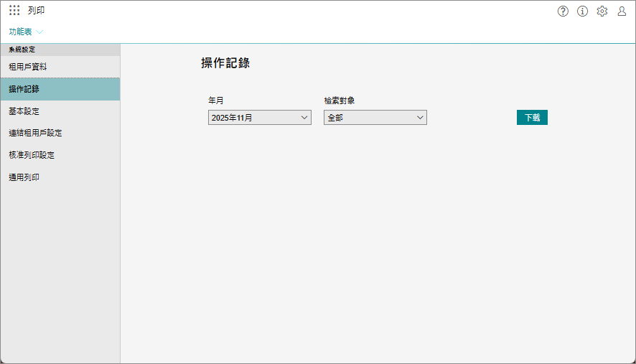636x364 pixels.
Task: Open the app launcher grid icon
Action: point(14,11)
